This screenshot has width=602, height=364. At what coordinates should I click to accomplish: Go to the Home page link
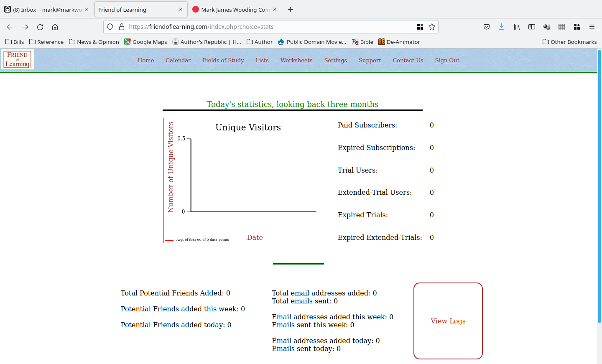146,60
